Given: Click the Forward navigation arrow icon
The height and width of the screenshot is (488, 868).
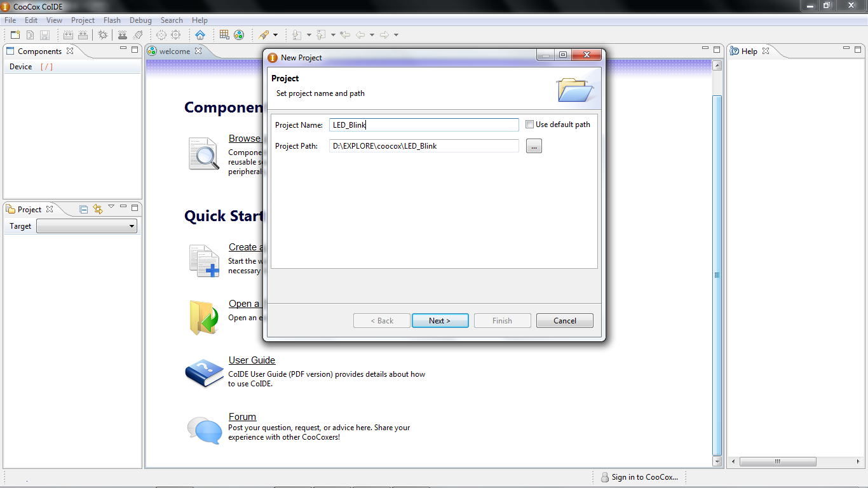Looking at the screenshot, I should click(384, 35).
